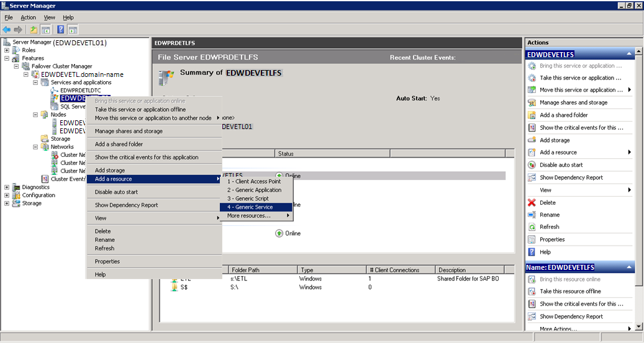This screenshot has height=343, width=644.
Task: Choose 3 - Generic Script option
Action: (256, 198)
